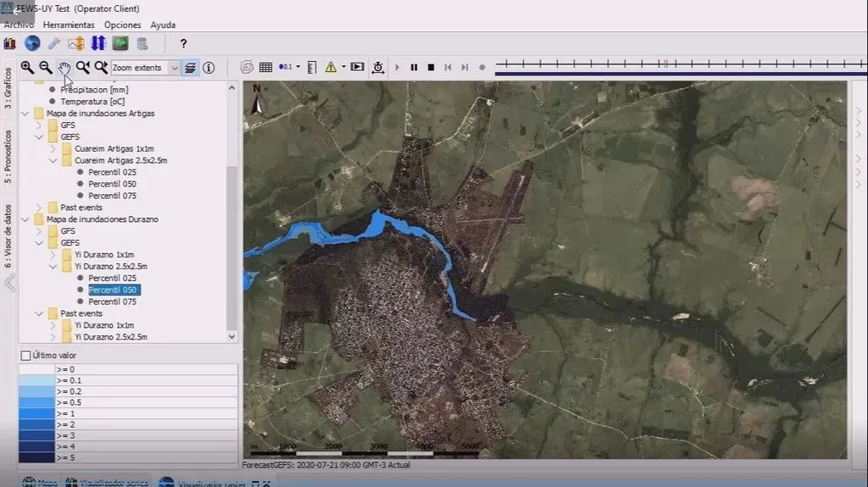Click the zoom in magnifier tool
Image resolution: width=868 pixels, height=487 pixels.
27,67
